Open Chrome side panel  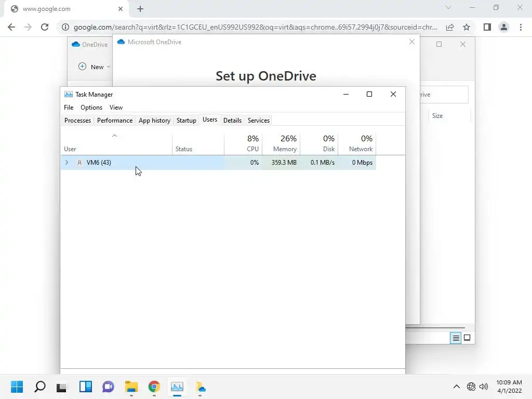pos(487,27)
